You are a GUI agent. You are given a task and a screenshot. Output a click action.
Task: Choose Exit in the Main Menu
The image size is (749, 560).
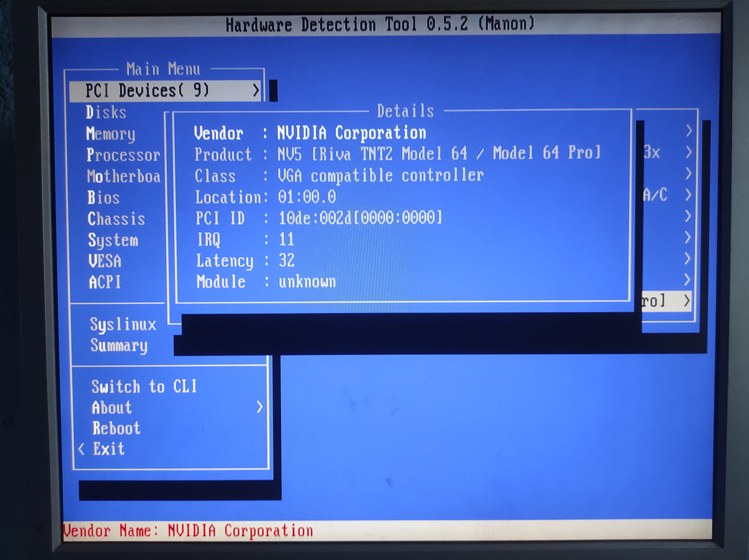point(108,449)
